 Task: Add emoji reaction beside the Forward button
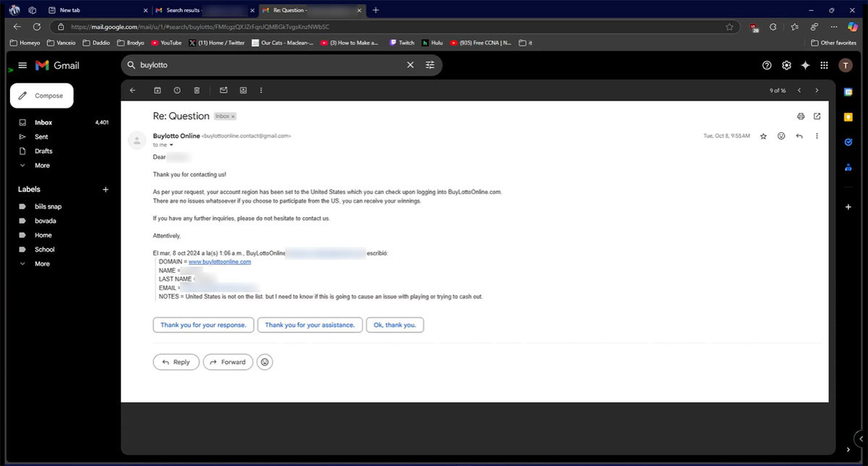tap(265, 362)
